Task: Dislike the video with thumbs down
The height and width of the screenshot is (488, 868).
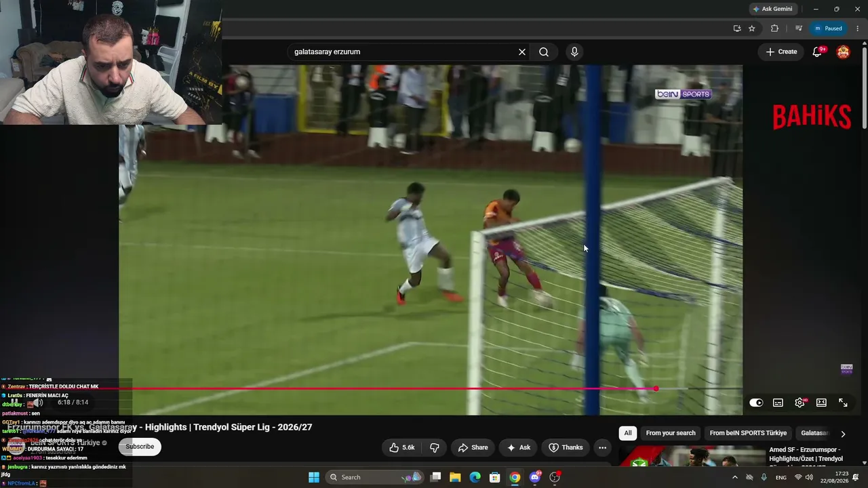Action: click(x=435, y=447)
